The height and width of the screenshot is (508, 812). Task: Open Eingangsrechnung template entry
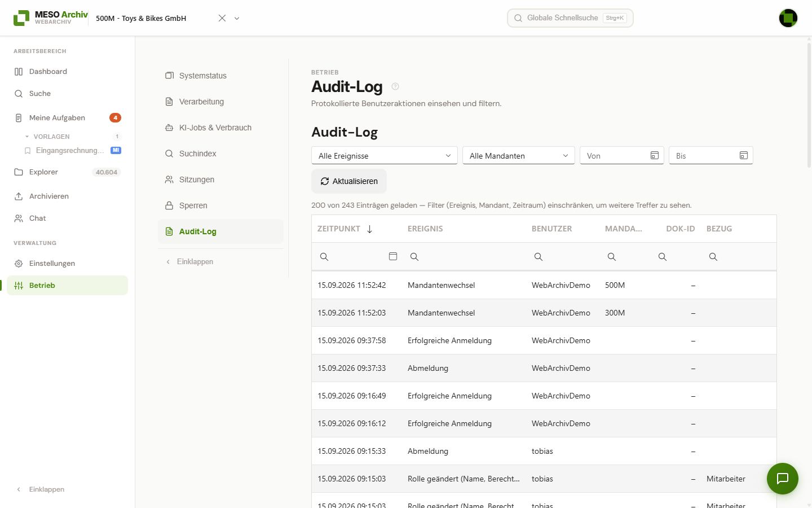(x=72, y=151)
